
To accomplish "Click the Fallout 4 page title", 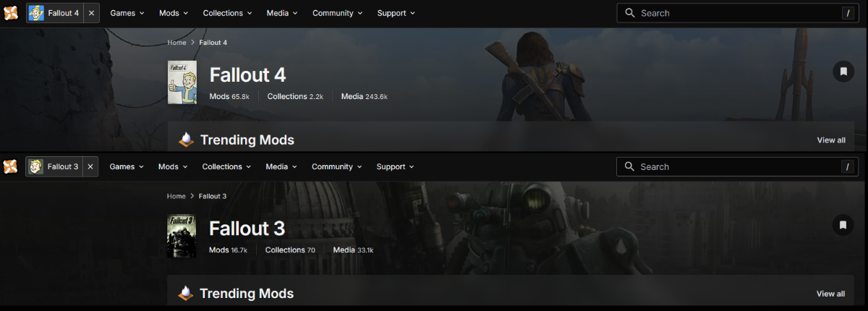I will 248,75.
